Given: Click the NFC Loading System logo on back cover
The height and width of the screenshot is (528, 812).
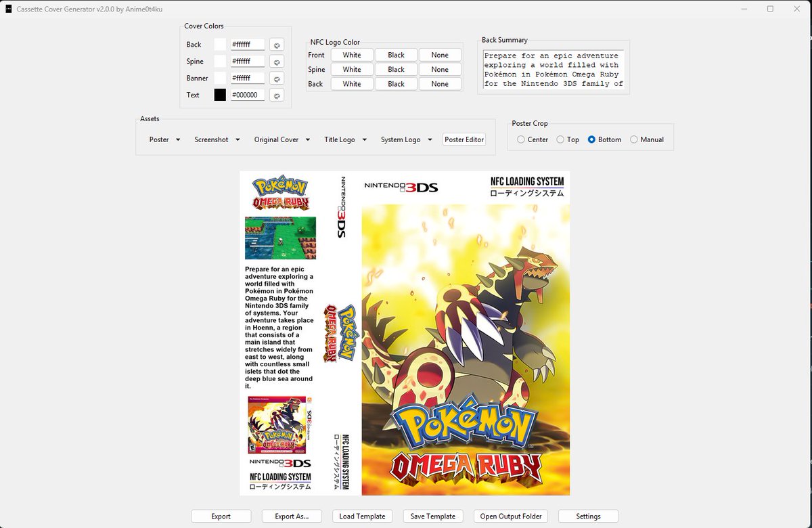Looking at the screenshot, I should pos(280,481).
